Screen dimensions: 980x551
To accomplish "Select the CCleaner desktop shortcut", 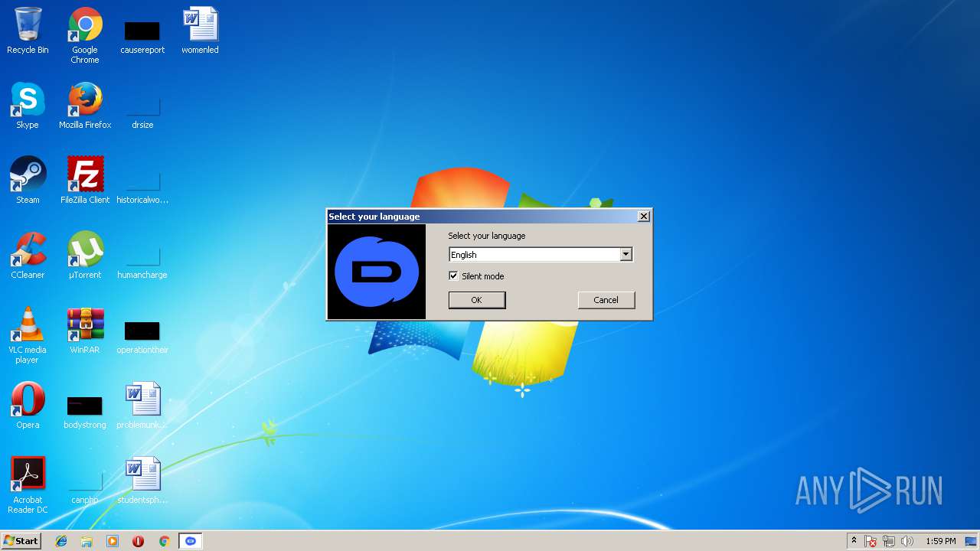I will pos(28,256).
